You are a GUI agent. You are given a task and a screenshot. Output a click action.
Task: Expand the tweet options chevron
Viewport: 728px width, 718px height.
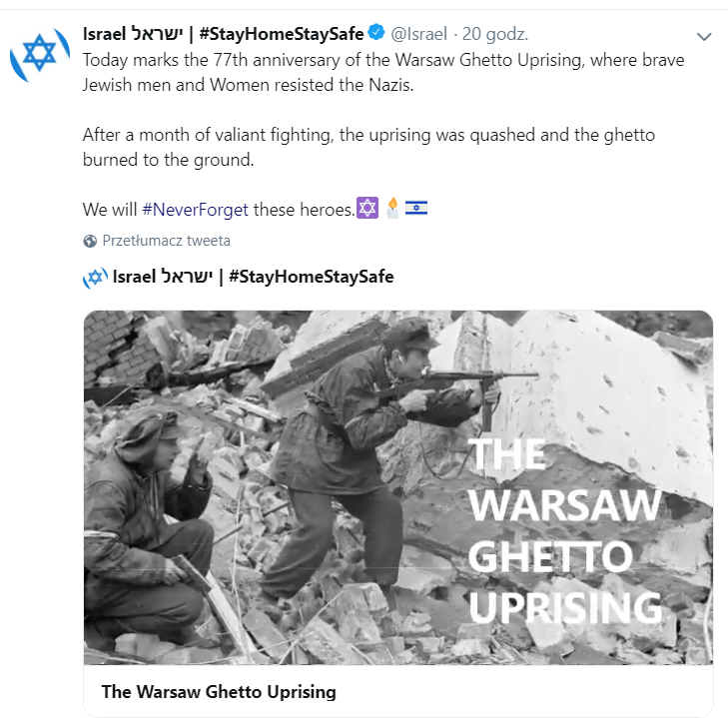pos(704,36)
